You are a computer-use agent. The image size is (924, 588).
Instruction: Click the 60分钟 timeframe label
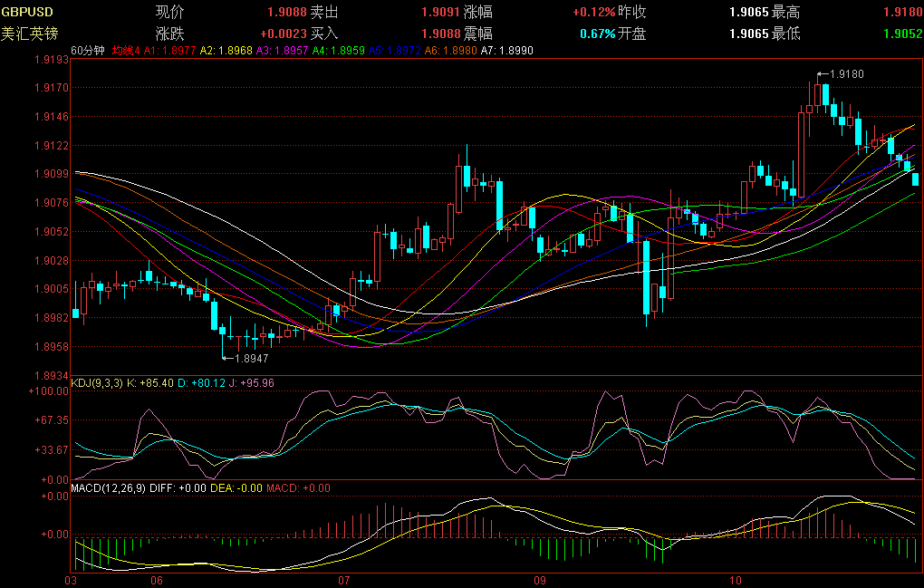(88, 51)
